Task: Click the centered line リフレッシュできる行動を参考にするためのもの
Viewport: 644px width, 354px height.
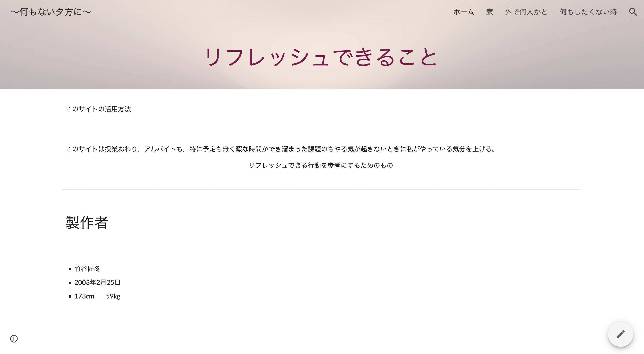Action: pyautogui.click(x=321, y=165)
